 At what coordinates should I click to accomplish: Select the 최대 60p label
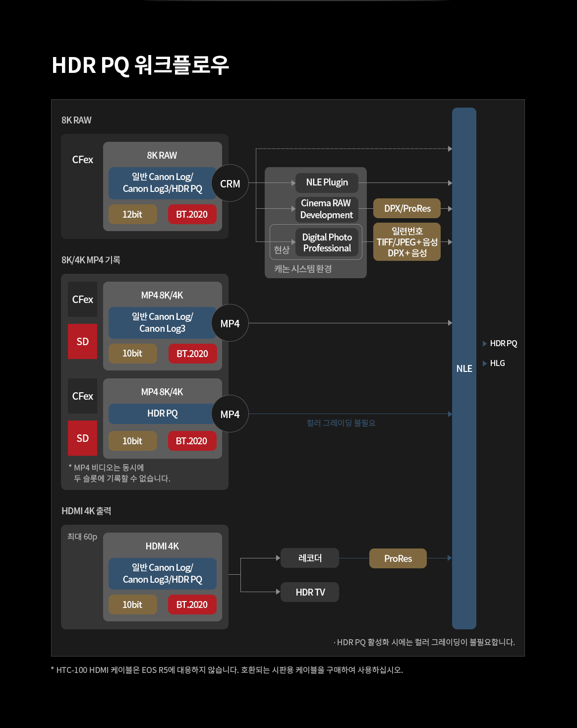point(82,537)
